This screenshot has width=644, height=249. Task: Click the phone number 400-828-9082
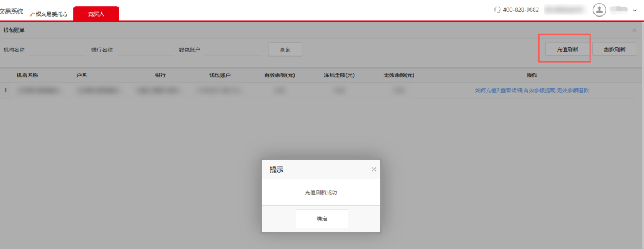click(x=521, y=10)
